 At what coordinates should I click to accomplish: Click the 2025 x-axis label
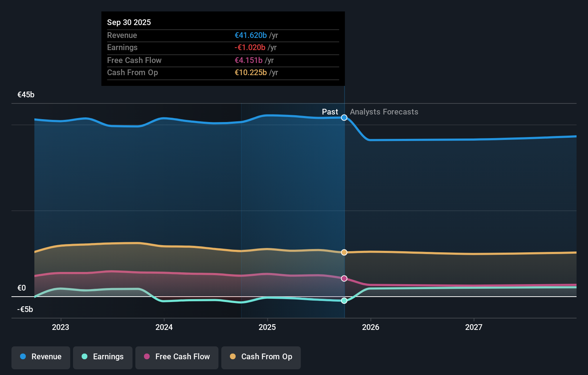[x=267, y=327]
